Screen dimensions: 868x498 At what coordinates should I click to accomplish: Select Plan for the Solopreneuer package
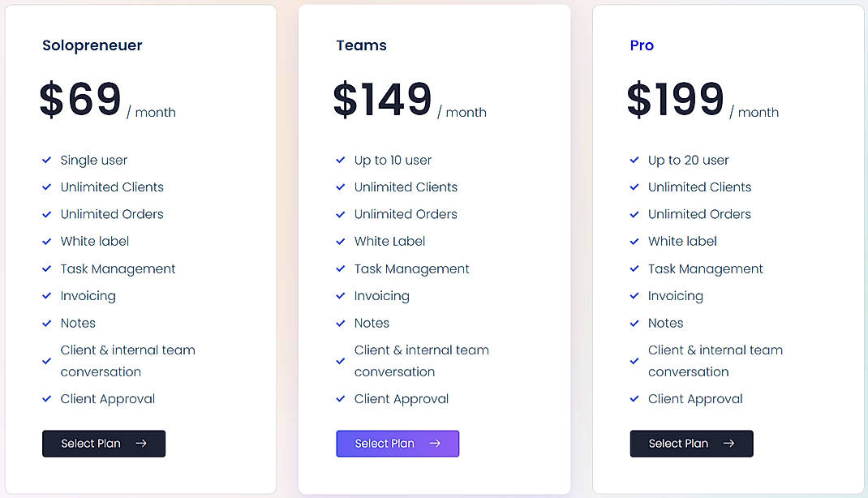click(104, 444)
